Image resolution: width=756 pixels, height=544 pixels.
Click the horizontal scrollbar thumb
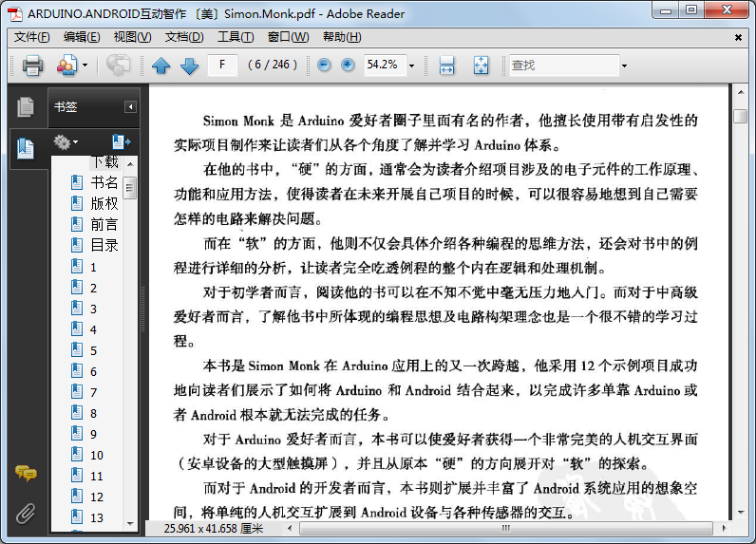[x=506, y=528]
